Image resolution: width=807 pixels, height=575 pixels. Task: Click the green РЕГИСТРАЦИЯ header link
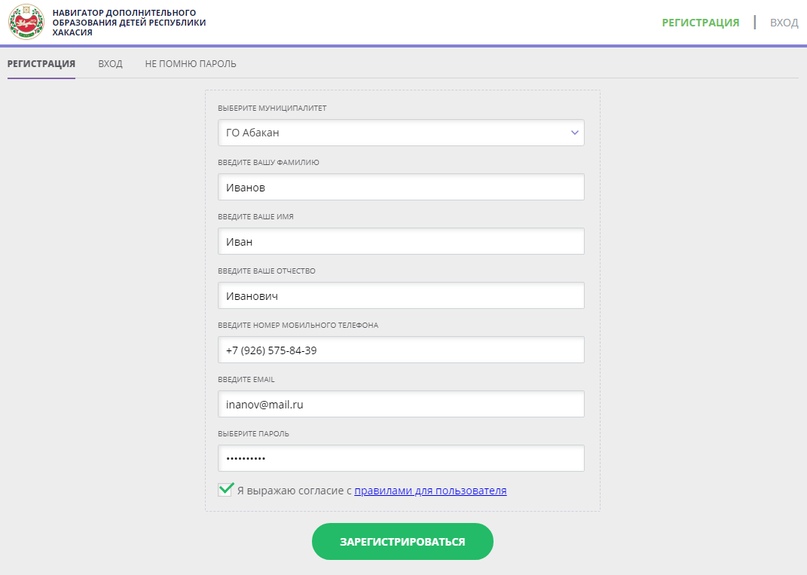[x=700, y=23]
